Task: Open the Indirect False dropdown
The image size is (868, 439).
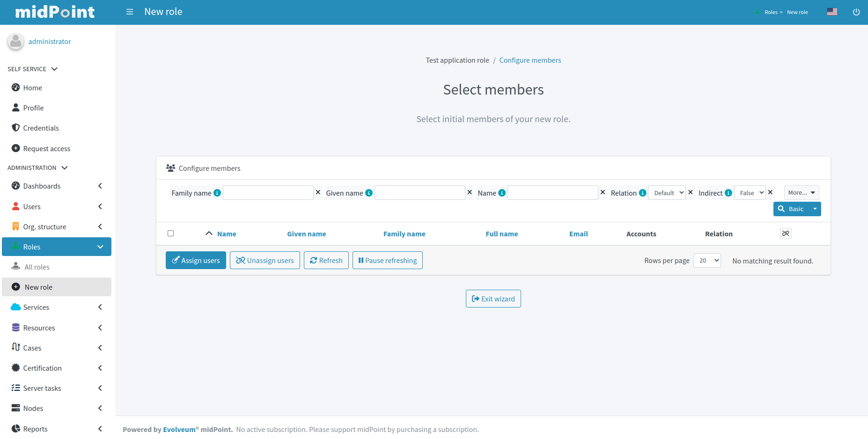Action: click(x=750, y=193)
